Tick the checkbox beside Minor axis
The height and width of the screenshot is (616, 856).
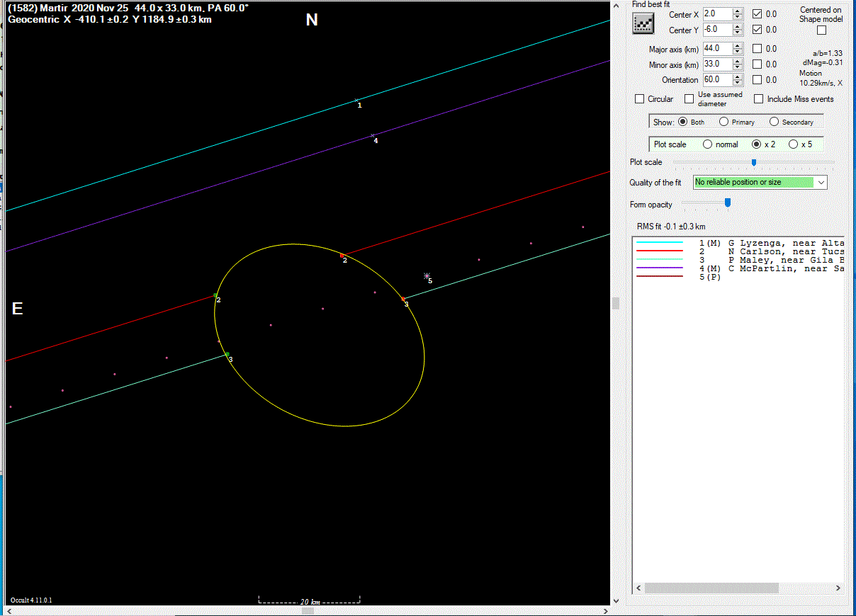coord(757,64)
